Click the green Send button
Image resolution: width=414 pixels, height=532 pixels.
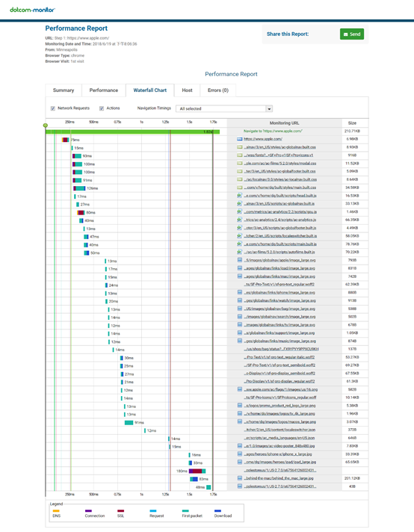pos(352,34)
